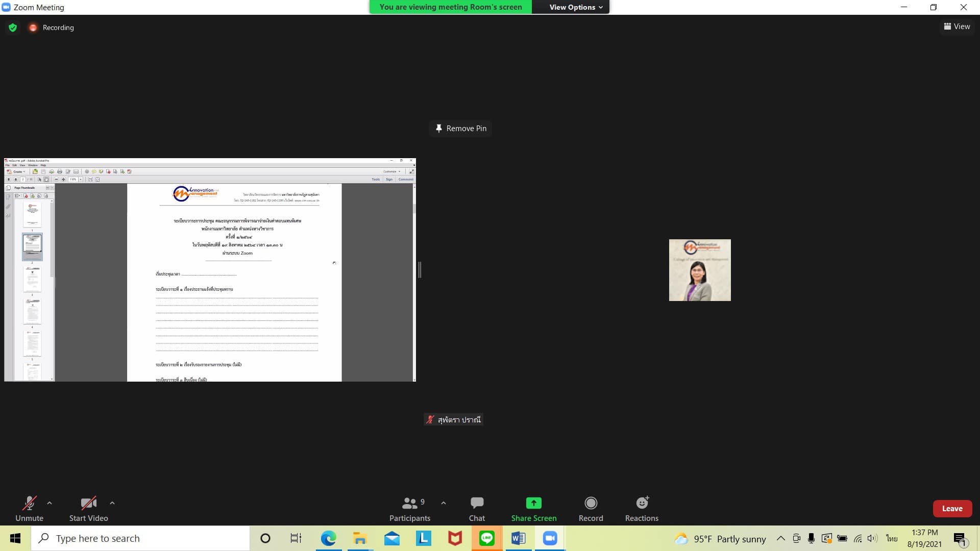
Task: Open the LINE app from the taskbar
Action: point(486,538)
